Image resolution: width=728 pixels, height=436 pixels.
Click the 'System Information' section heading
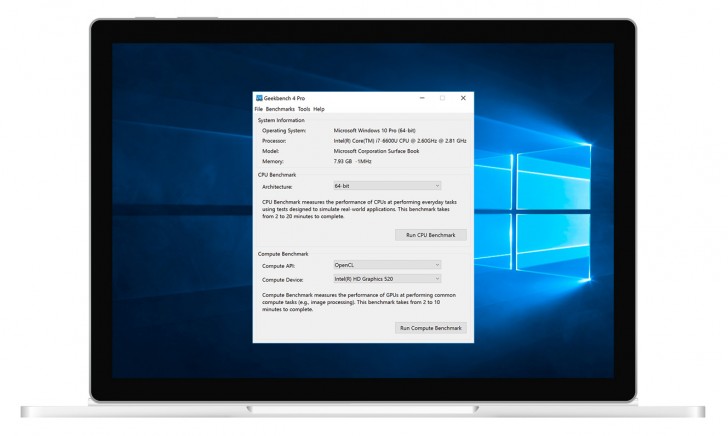click(281, 120)
